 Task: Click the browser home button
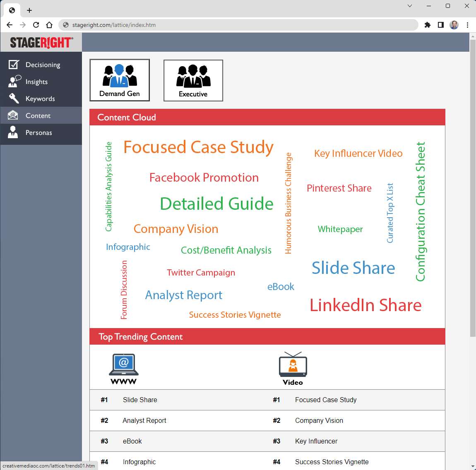point(49,25)
